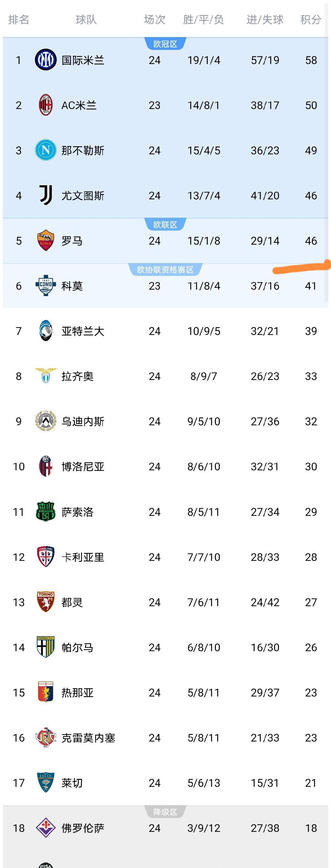Tap the Napoli club logo

click(x=46, y=150)
